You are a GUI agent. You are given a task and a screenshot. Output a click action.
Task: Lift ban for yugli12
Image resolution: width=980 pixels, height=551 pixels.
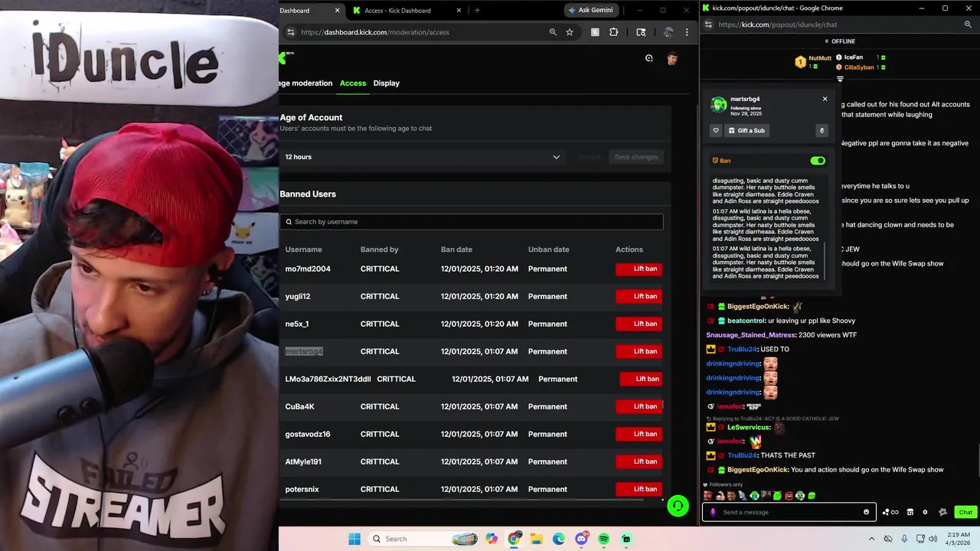[639, 296]
